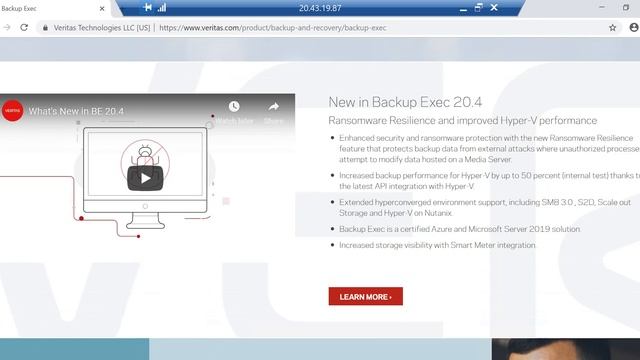Select the Backup Exec browser tab

pos(55,8)
